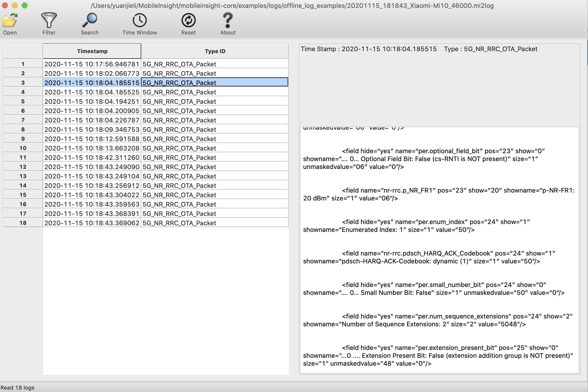Viewport: 588px width, 392px height.
Task: Select row header number 1
Action: [x=23, y=64]
